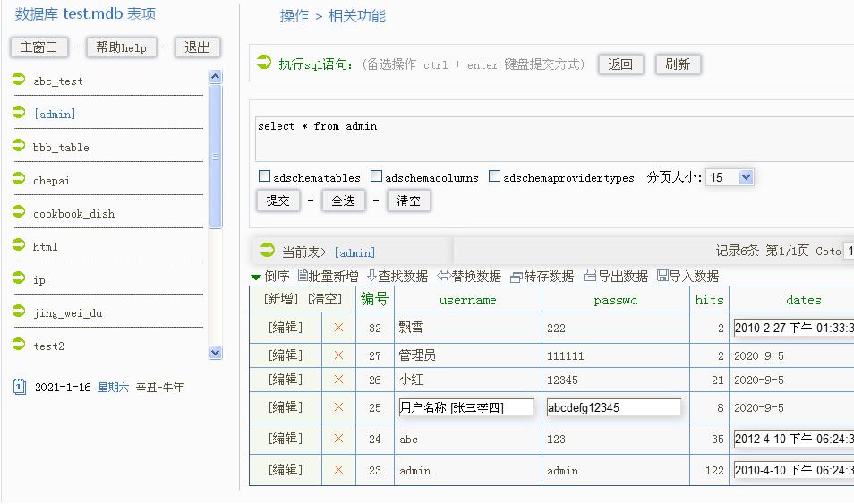Toggle reverse order (倒序) sort arrow

coord(256,277)
